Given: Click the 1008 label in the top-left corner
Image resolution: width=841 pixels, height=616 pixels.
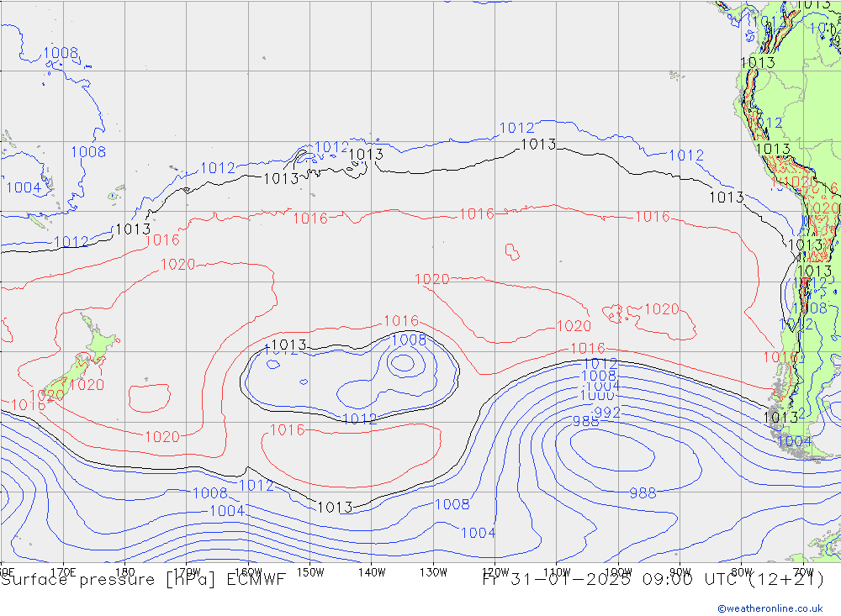Looking at the screenshot, I should coord(61,53).
